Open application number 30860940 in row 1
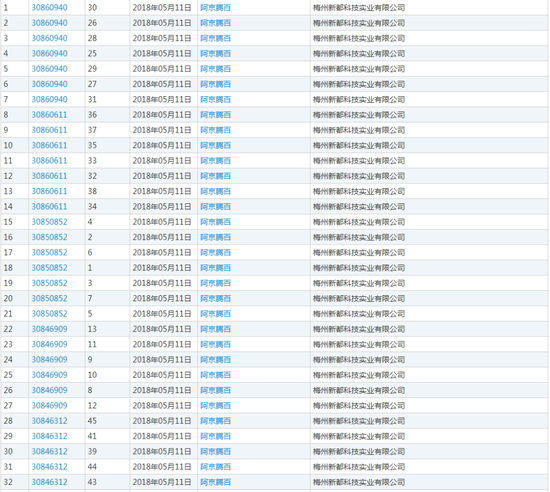The height and width of the screenshot is (492, 550). tap(49, 8)
